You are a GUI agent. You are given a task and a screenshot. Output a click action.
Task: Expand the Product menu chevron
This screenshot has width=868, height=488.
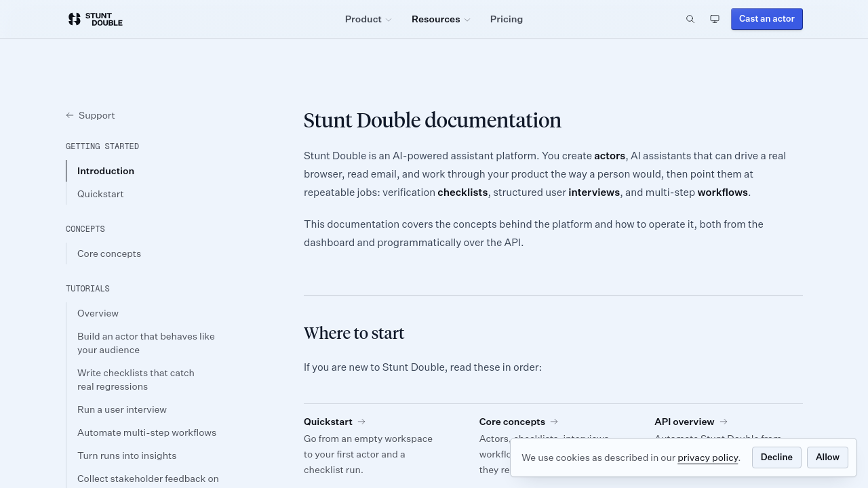(x=389, y=20)
